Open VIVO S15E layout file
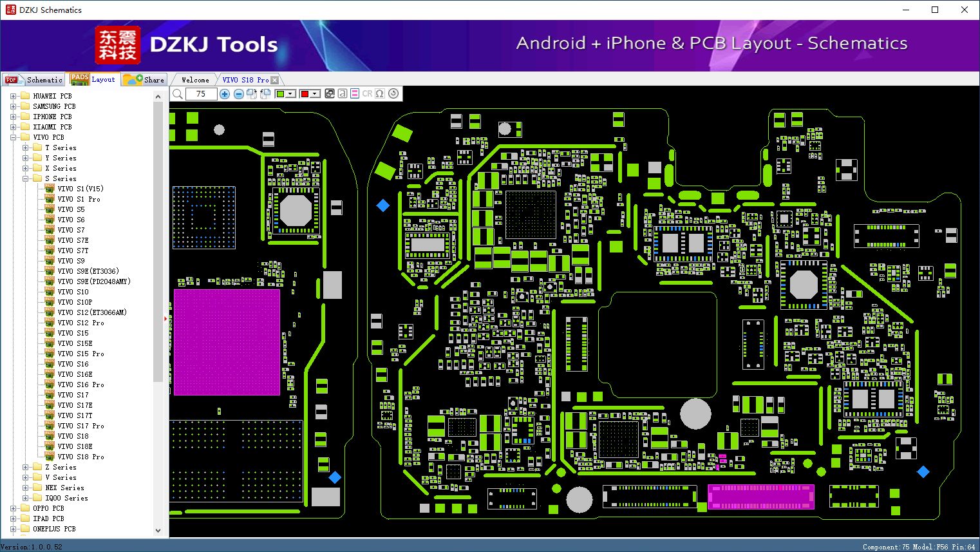Viewport: 980px width, 552px height. (75, 343)
